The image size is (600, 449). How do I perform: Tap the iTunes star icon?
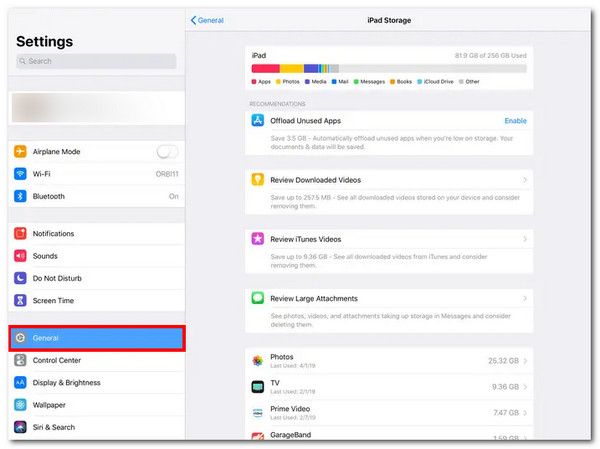(x=258, y=238)
